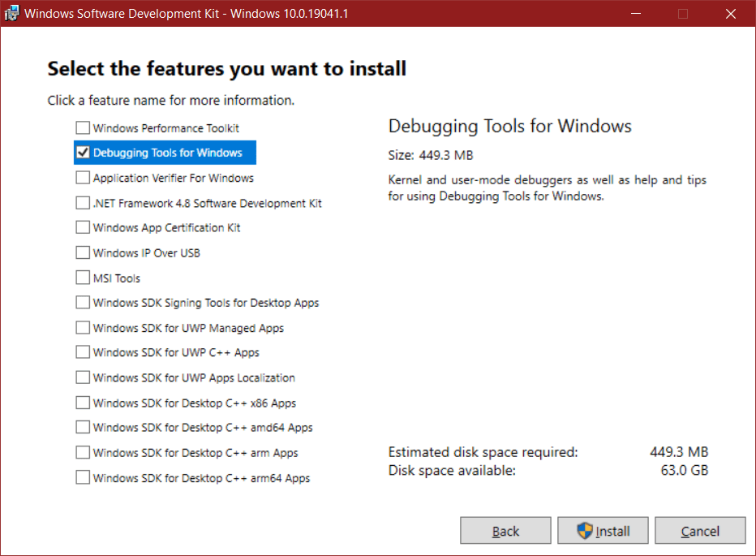Cancel the SDK setup
This screenshot has height=556, width=756.
click(700, 530)
